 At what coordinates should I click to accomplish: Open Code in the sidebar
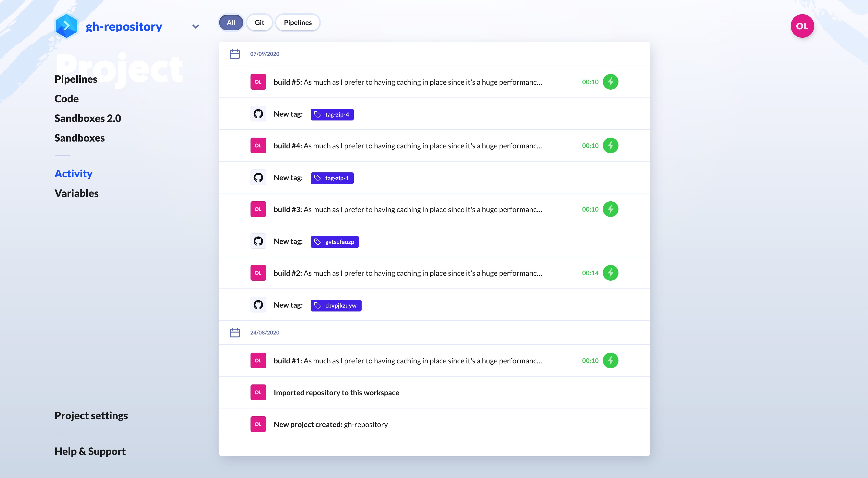click(x=66, y=98)
